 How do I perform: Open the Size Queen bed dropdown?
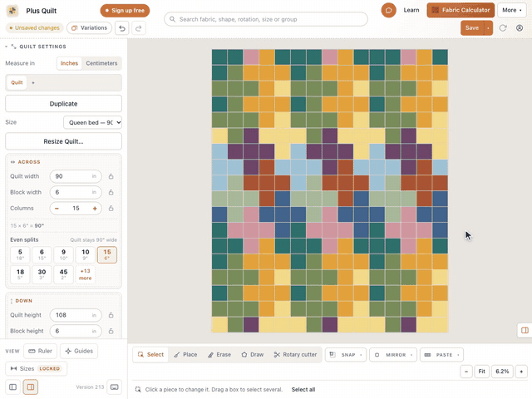click(92, 122)
